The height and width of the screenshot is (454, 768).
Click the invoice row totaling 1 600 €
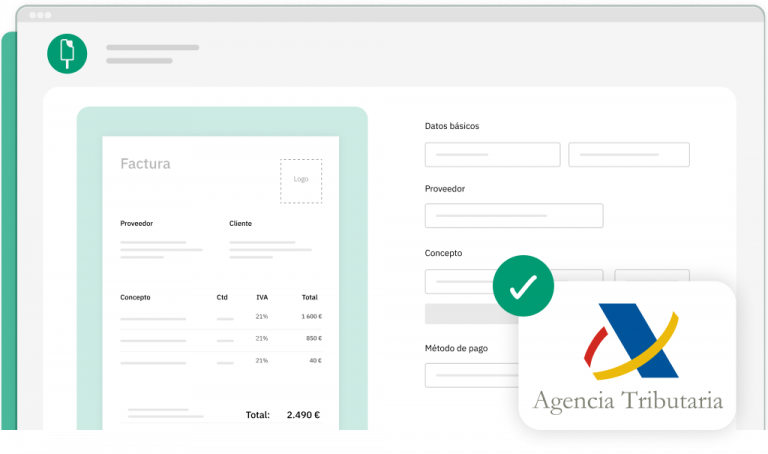pos(220,317)
